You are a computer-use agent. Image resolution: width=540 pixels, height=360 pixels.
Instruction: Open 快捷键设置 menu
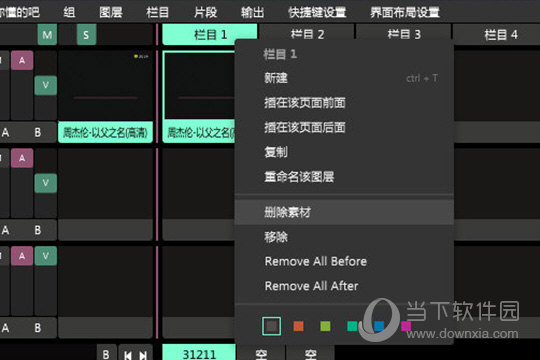pos(317,12)
